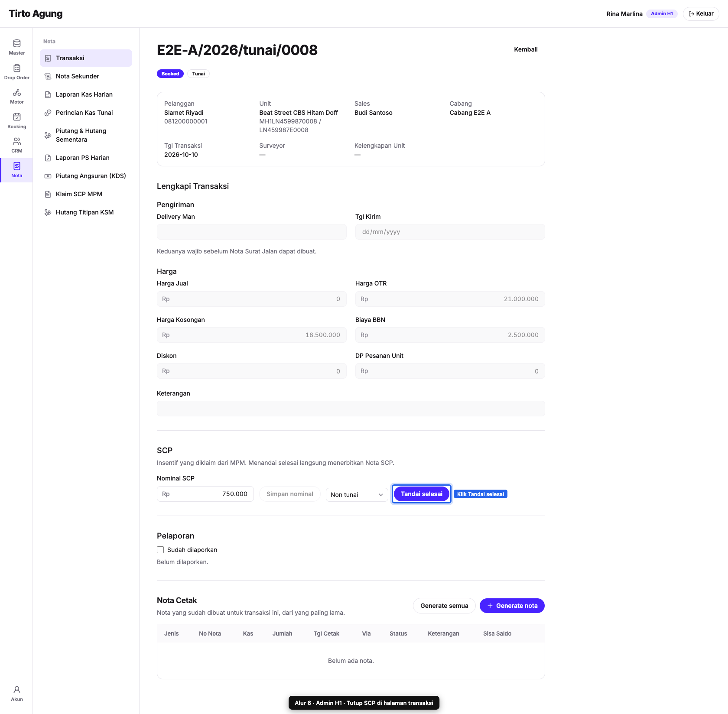Click the Tandai selesai button
Screen dimensions: 728x714
421,494
